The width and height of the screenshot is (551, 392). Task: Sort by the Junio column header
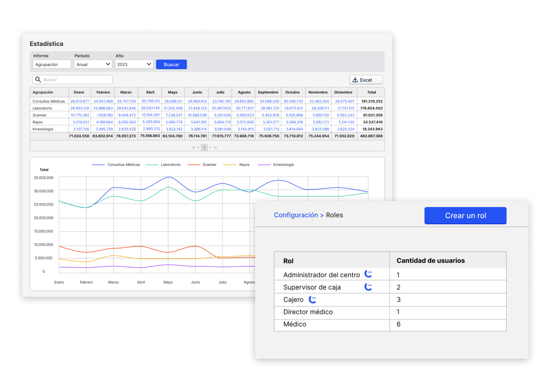(x=197, y=92)
